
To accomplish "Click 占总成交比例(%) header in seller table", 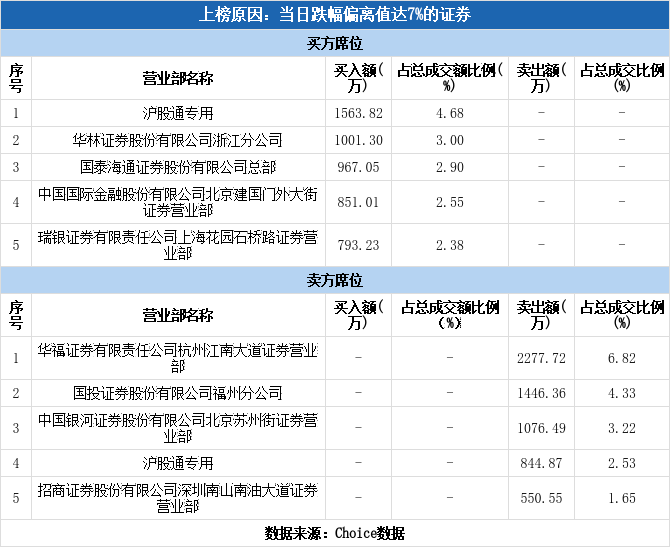I will click(x=622, y=315).
